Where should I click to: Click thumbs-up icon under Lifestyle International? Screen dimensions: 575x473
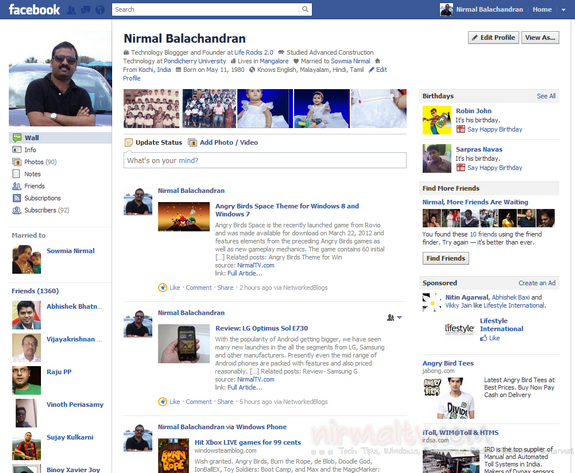[484, 338]
